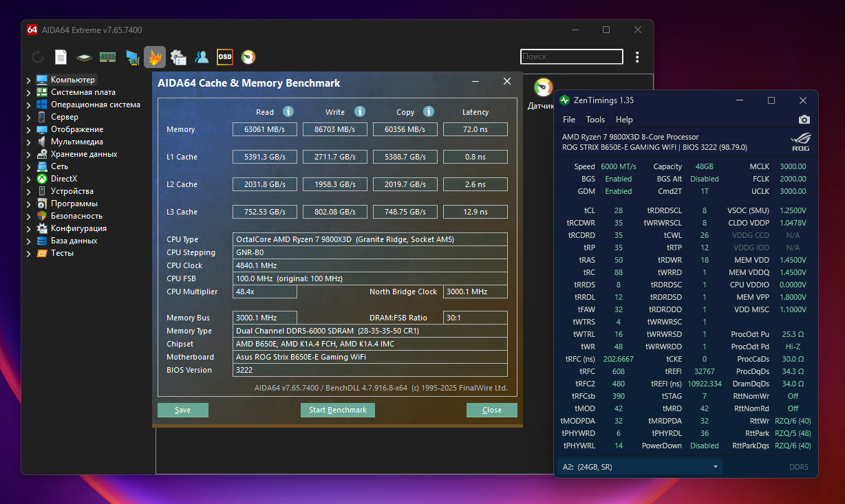Click the Read info icon
The image size is (845, 504).
[288, 111]
